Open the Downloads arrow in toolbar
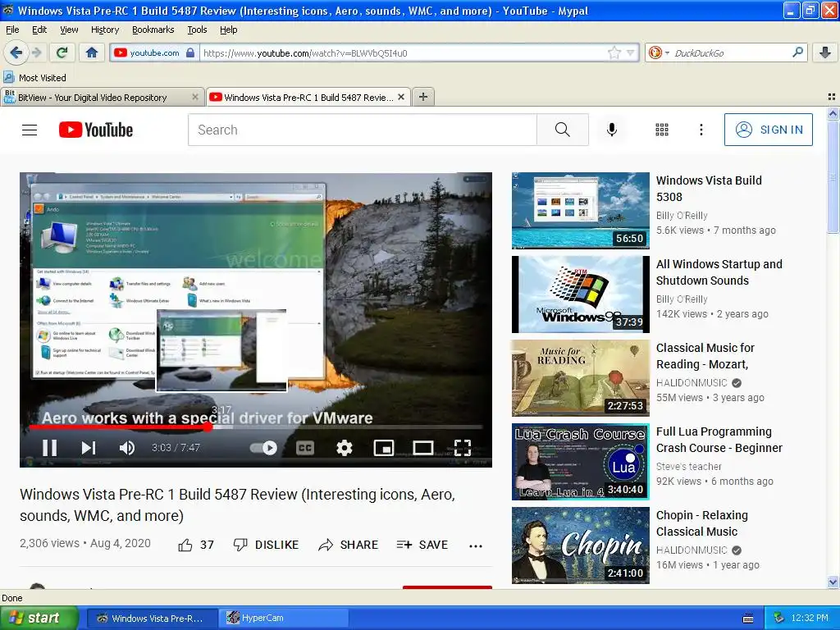 pyautogui.click(x=825, y=52)
